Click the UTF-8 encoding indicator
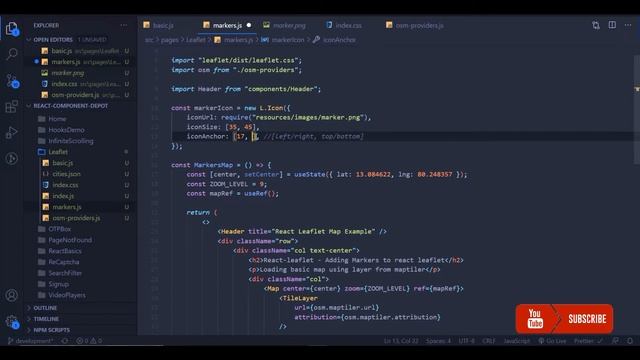640x360 pixels. coord(467,340)
